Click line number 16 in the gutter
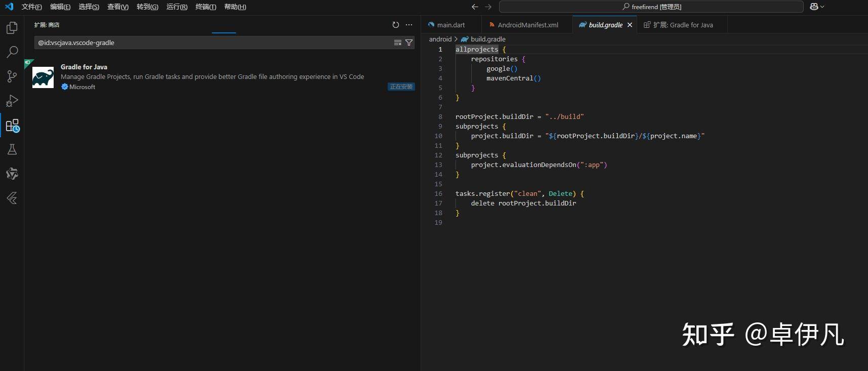This screenshot has height=371, width=868. point(438,193)
